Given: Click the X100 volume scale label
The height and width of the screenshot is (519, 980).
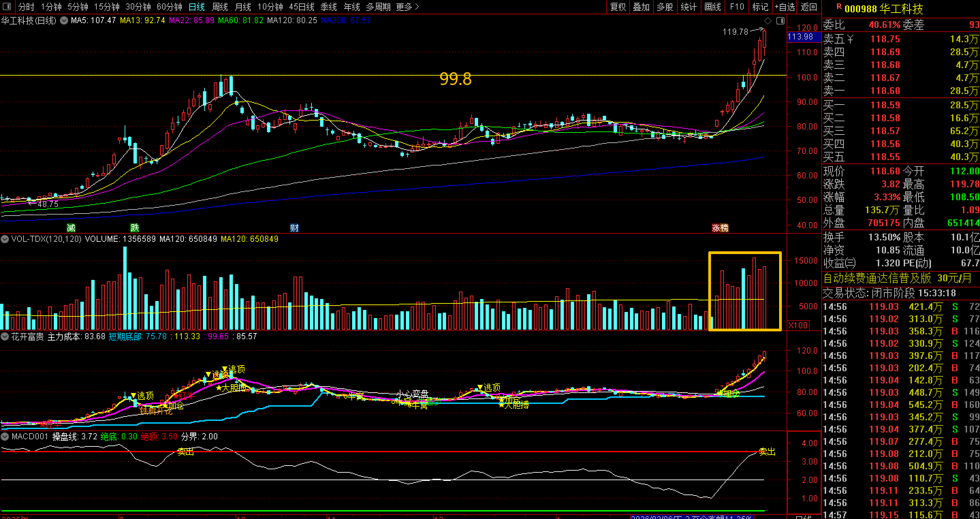Looking at the screenshot, I should coord(798,325).
